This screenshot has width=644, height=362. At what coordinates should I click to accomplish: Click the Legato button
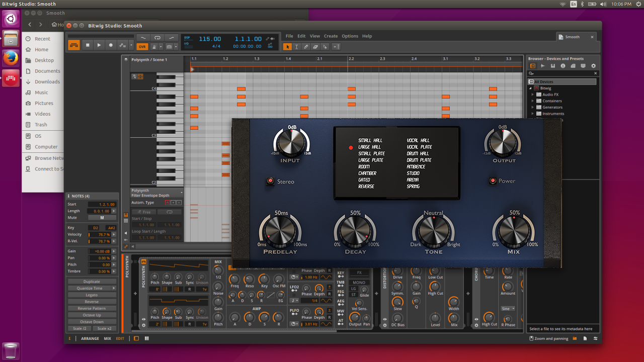coord(92,295)
